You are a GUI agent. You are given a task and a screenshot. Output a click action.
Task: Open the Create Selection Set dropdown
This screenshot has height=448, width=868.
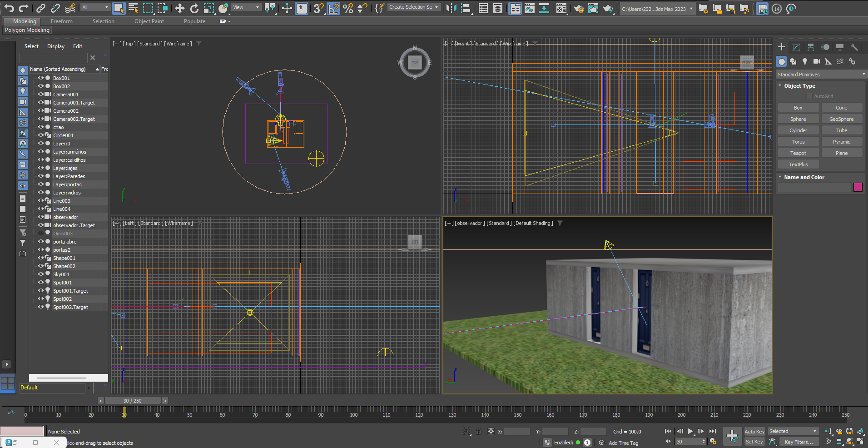(x=413, y=7)
